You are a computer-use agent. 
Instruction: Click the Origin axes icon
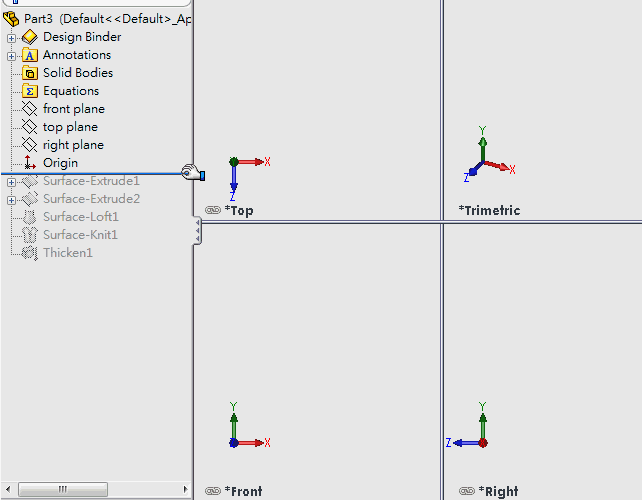coord(29,163)
